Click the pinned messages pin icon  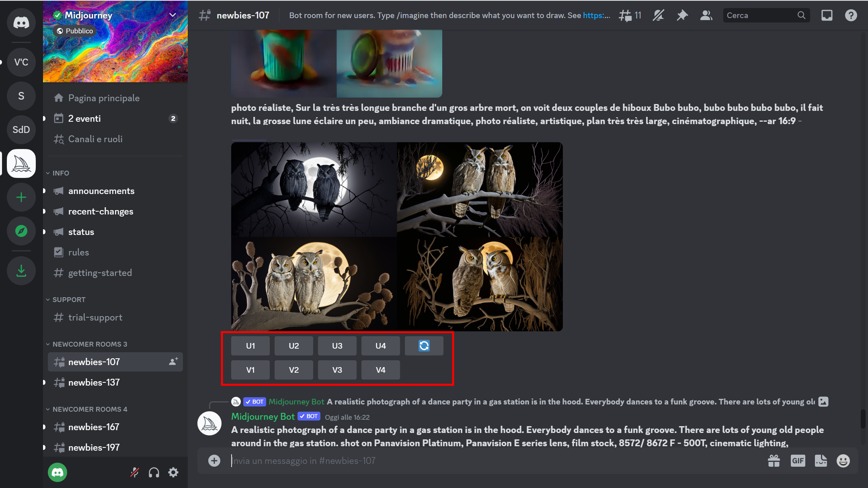[x=682, y=15]
